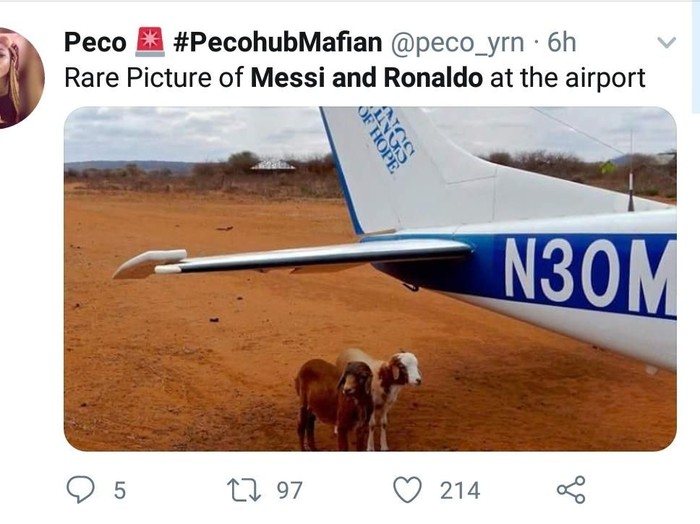View the 5 replies count

[120, 490]
